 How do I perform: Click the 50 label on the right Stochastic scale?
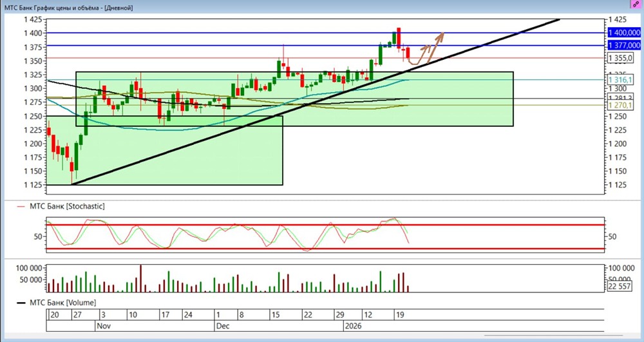point(612,236)
